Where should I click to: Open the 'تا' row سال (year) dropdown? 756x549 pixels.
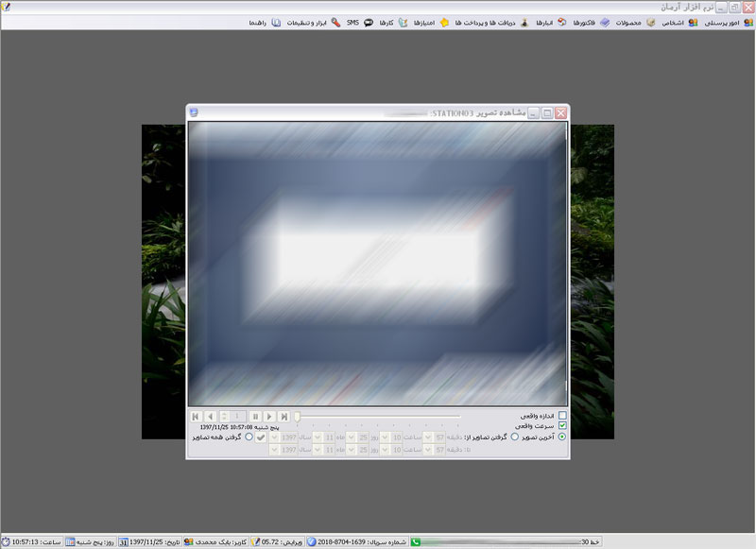click(274, 450)
